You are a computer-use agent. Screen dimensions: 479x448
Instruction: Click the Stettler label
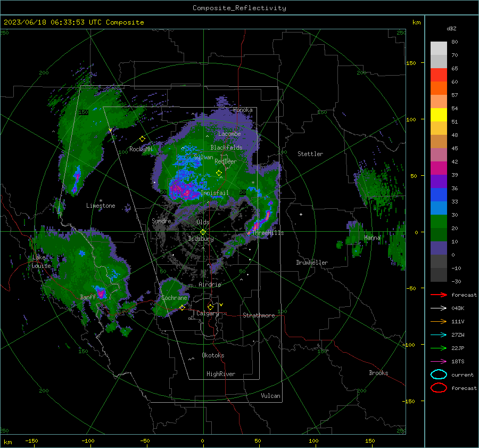pos(310,154)
